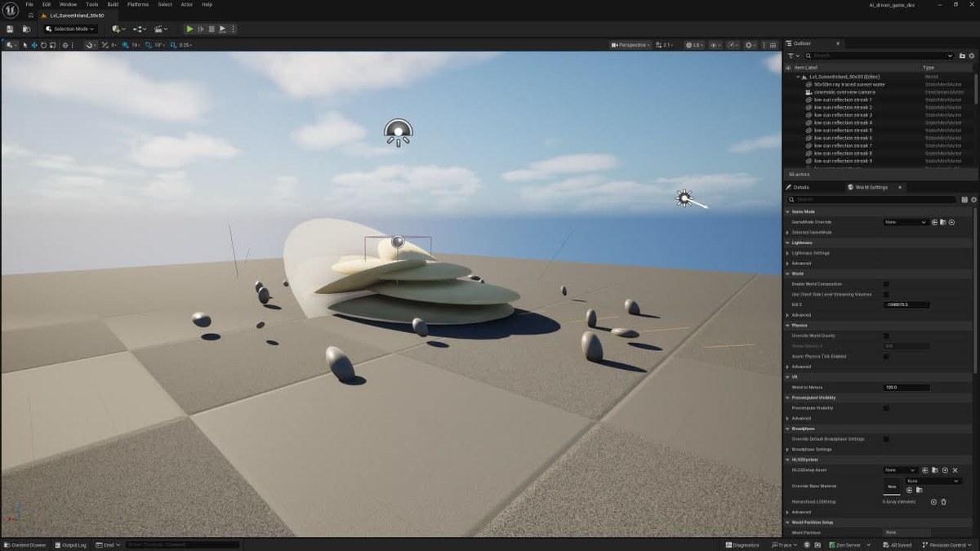Add element to Hierarchical LODSetup array
The image size is (980, 551).
pyautogui.click(x=934, y=501)
